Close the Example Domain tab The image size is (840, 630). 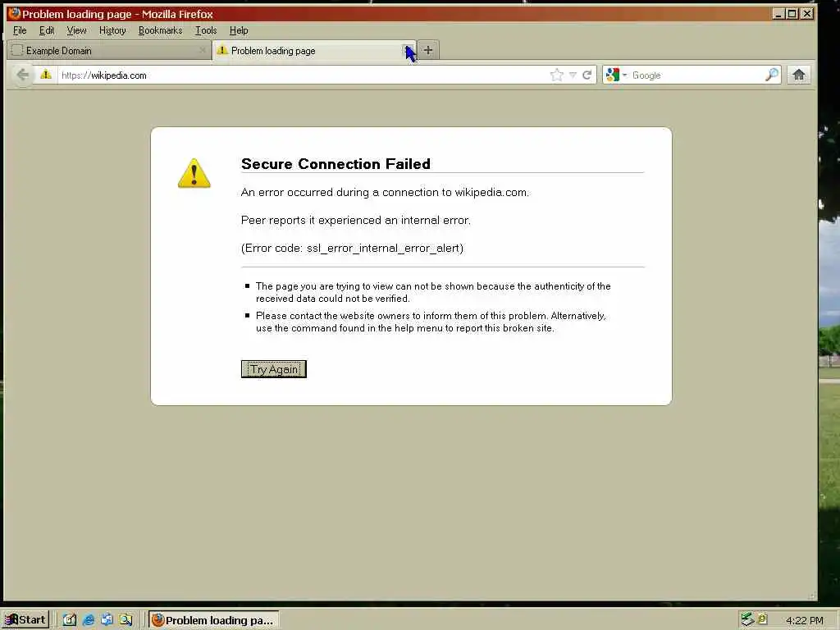pyautogui.click(x=202, y=50)
